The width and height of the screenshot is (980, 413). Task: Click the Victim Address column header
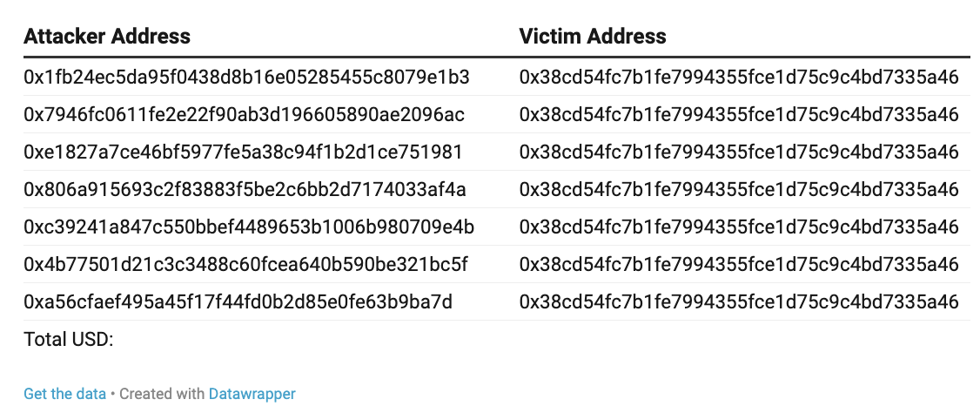[x=593, y=36]
